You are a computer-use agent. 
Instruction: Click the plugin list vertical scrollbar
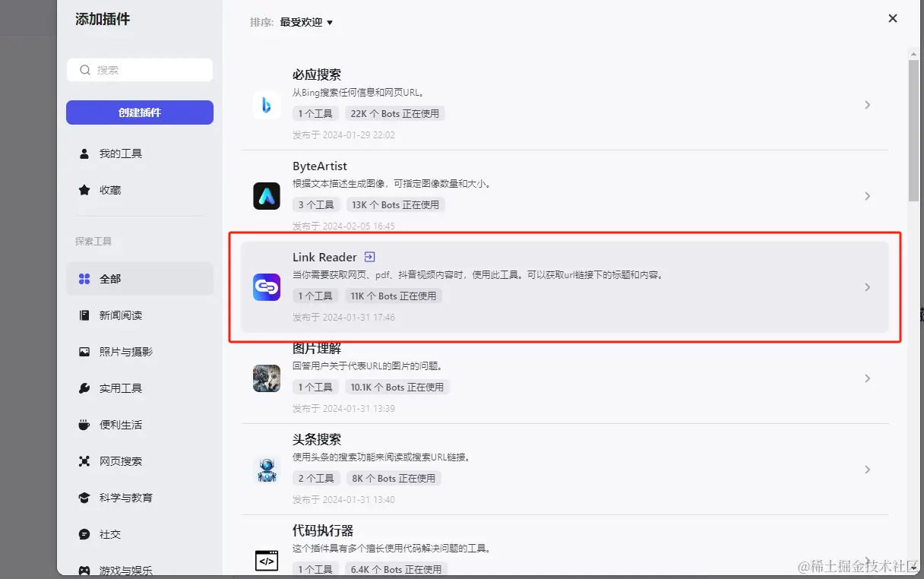click(914, 131)
